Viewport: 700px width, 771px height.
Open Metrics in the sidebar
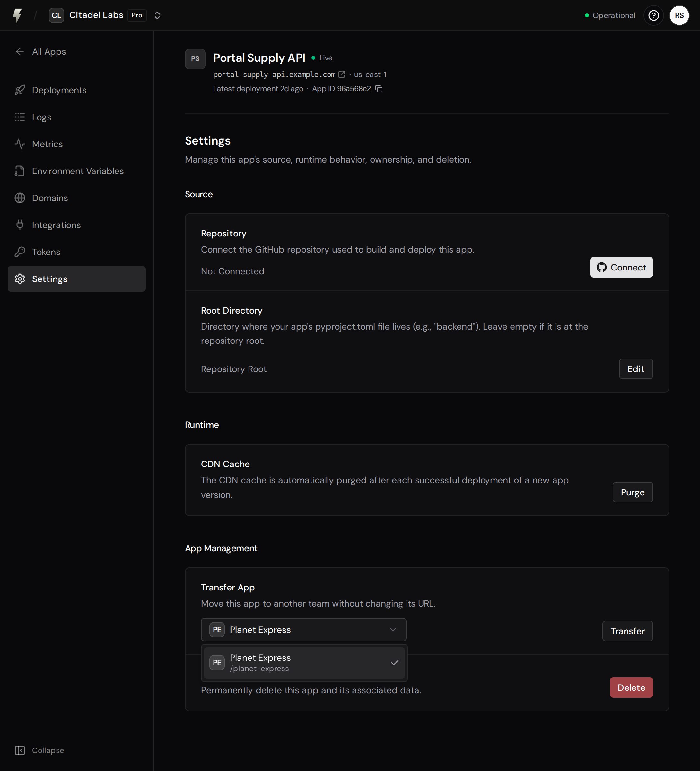click(x=76, y=144)
